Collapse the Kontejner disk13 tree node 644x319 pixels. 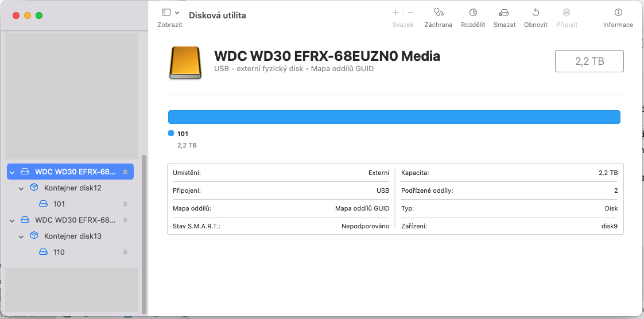point(21,236)
